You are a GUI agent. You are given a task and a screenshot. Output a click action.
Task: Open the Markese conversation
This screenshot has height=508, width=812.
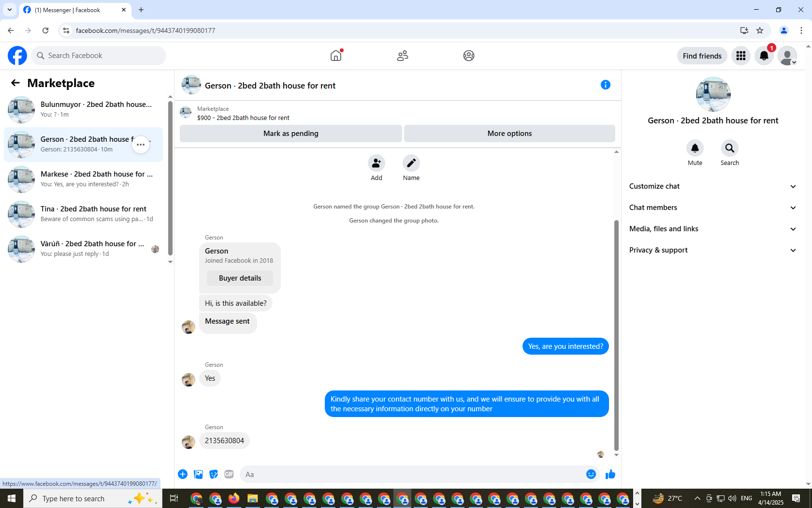tap(83, 179)
